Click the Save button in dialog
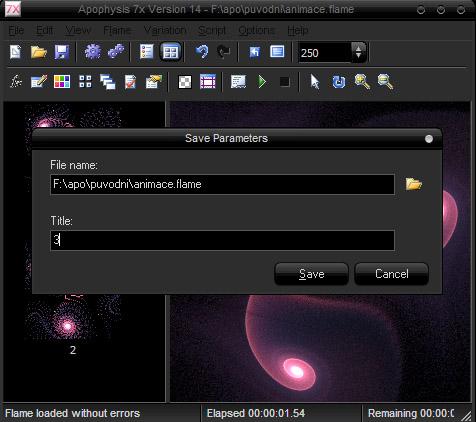Image resolution: width=476 pixels, height=422 pixels. click(312, 274)
